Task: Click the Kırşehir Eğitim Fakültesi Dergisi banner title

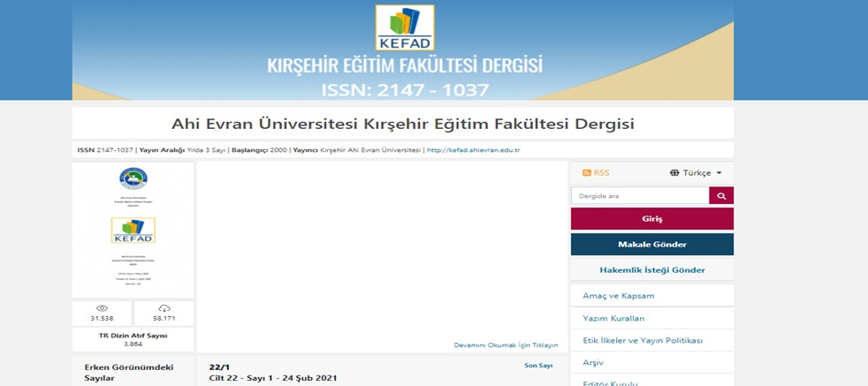Action: pos(405,66)
